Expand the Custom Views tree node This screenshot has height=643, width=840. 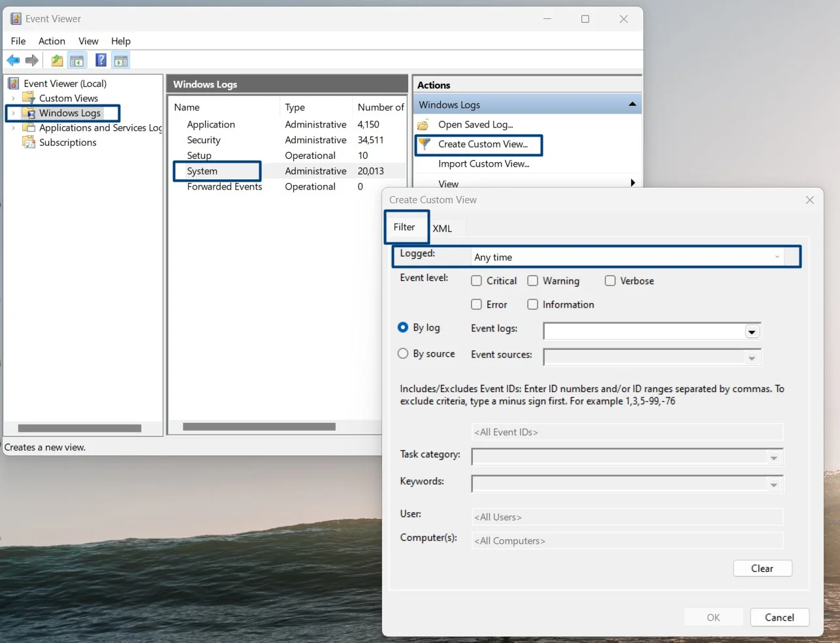(13, 99)
